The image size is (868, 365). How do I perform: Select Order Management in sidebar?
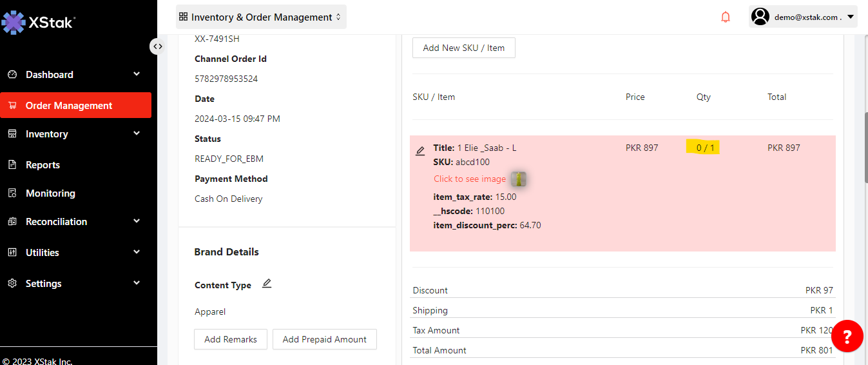pyautogui.click(x=69, y=106)
